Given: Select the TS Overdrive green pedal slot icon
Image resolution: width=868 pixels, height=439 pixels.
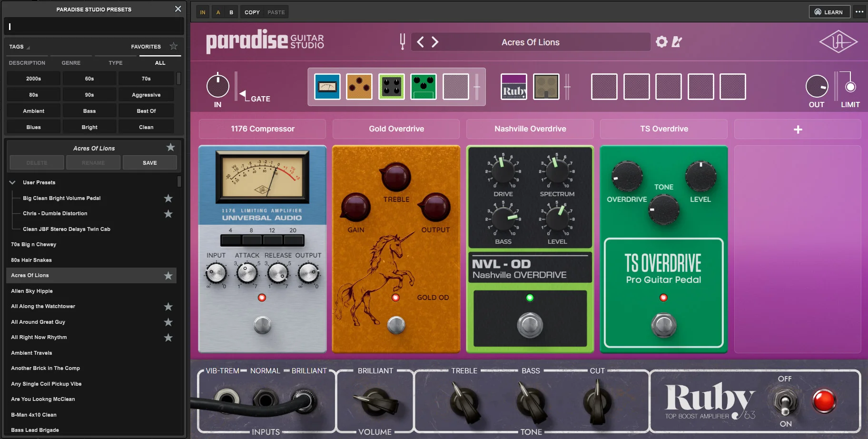Looking at the screenshot, I should click(424, 87).
